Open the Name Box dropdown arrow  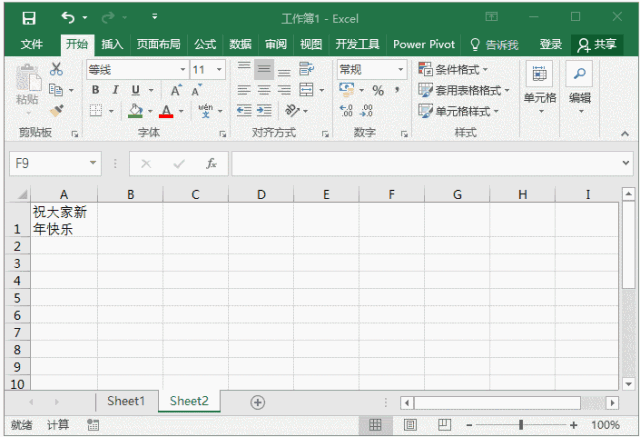pos(93,163)
